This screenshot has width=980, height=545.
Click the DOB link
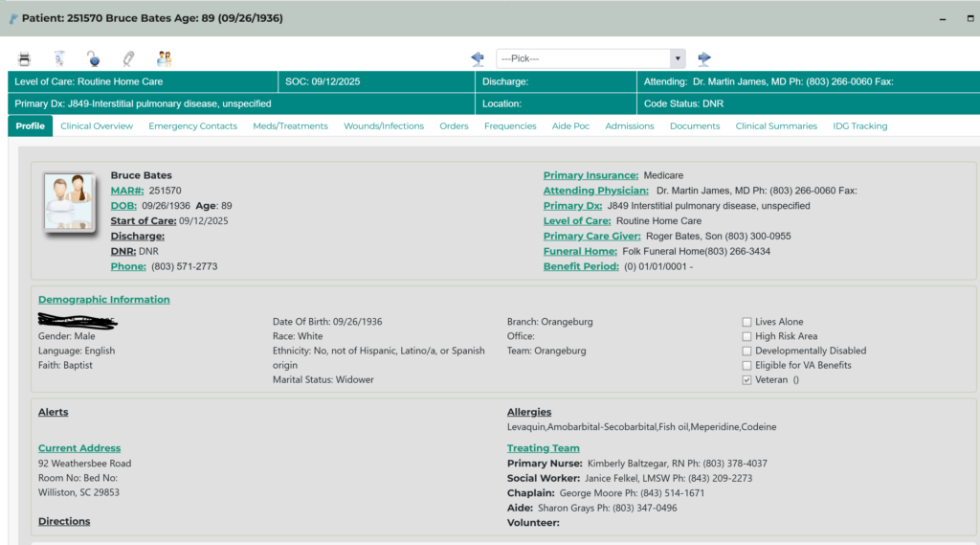(x=123, y=206)
